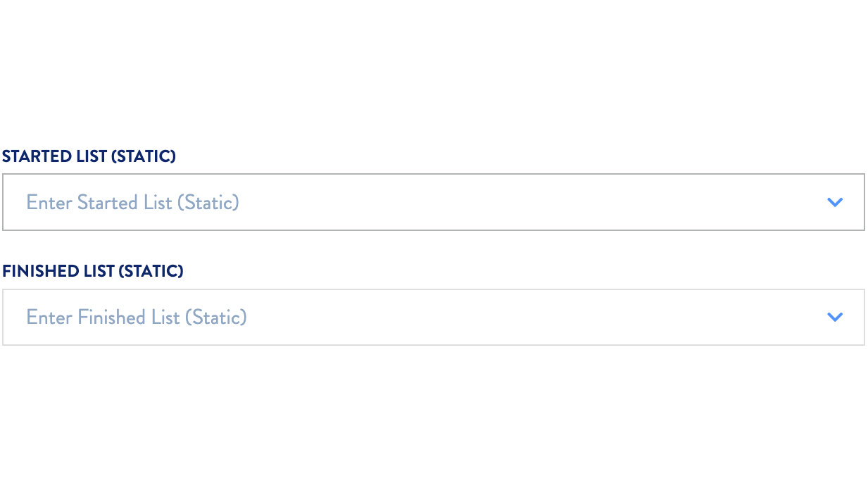Viewport: 868px width, 488px height.
Task: Select the Started List (Static) selector box
Action: point(433,202)
